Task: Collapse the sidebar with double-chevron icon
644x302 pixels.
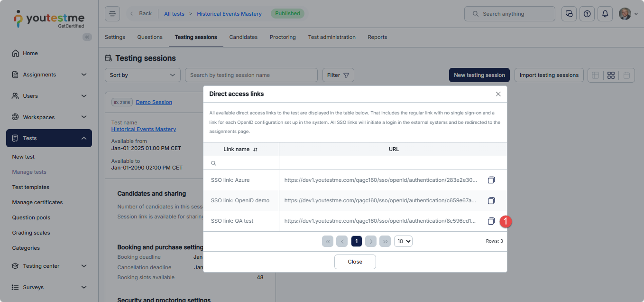Action: click(87, 37)
